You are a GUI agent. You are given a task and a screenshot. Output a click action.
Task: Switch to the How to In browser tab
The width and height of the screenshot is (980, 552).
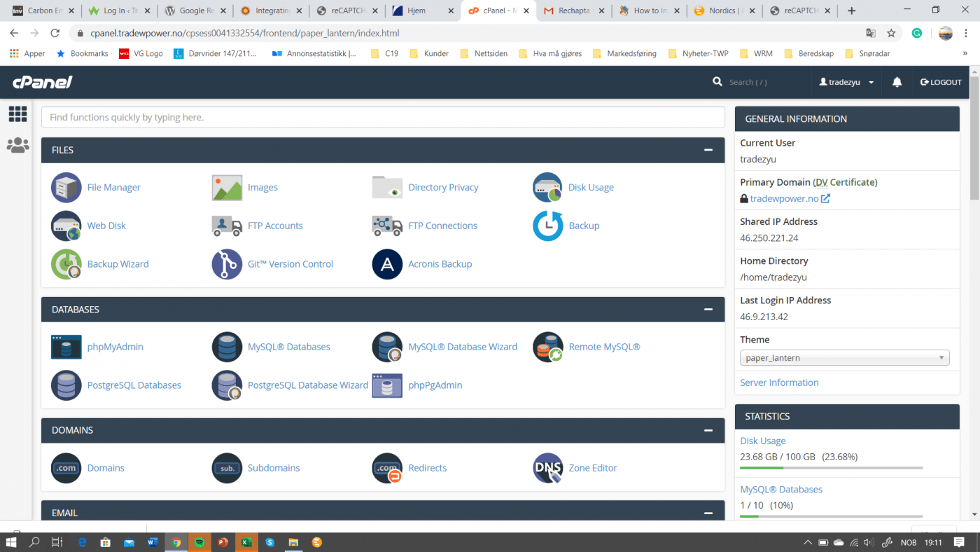[x=650, y=11]
